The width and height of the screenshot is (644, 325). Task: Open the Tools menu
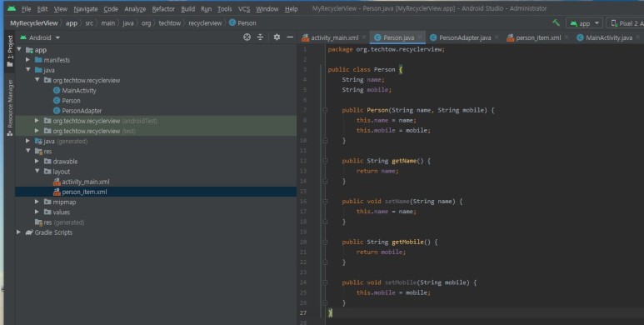point(224,8)
